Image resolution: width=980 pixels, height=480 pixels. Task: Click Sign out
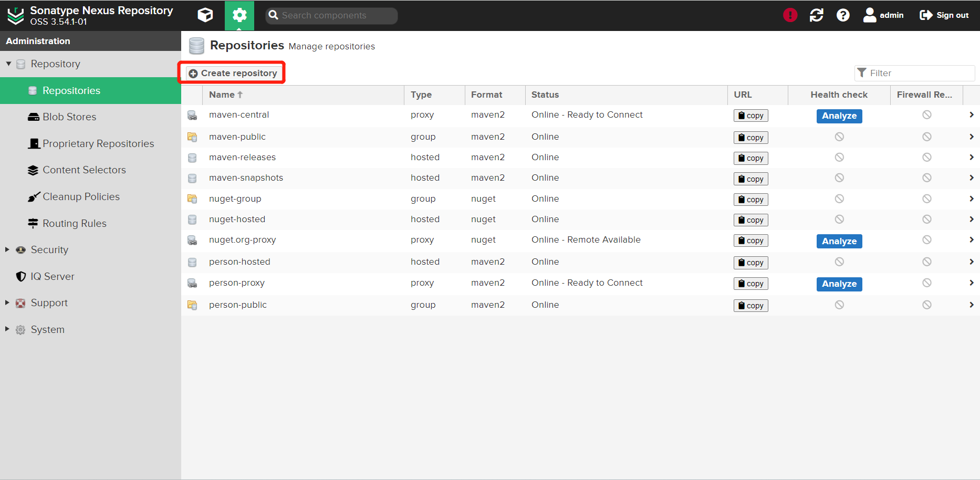tap(944, 15)
